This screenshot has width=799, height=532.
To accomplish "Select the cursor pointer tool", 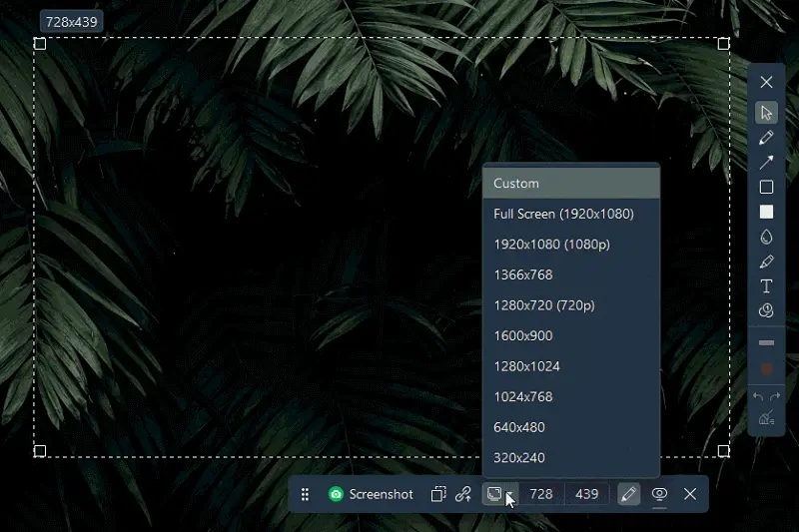I will click(766, 112).
